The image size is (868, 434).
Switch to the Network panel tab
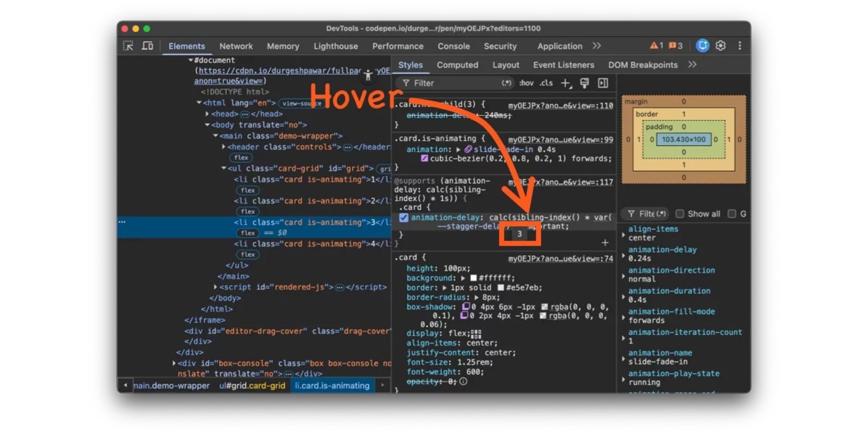236,46
